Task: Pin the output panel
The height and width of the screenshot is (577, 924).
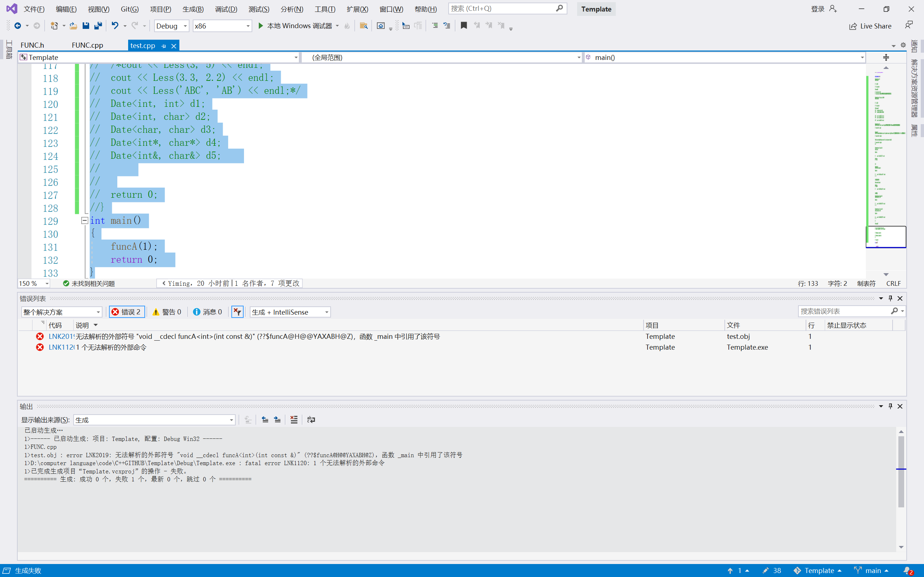Action: (890, 406)
